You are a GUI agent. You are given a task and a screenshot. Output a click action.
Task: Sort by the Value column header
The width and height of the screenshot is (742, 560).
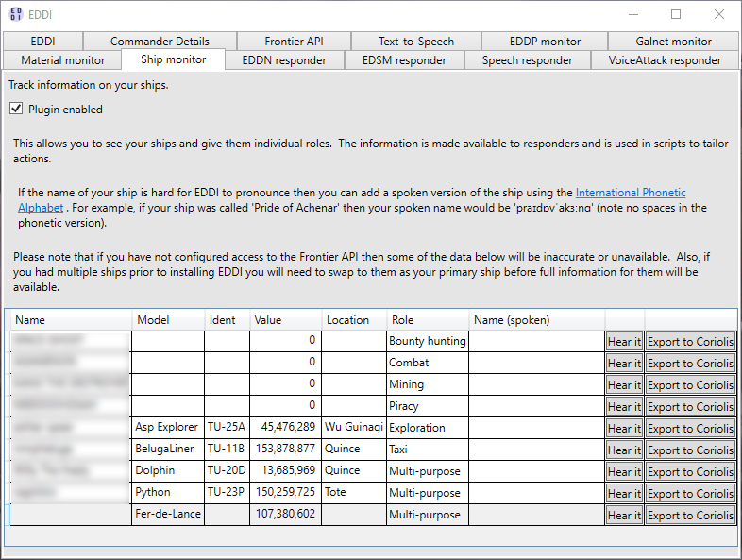click(285, 320)
